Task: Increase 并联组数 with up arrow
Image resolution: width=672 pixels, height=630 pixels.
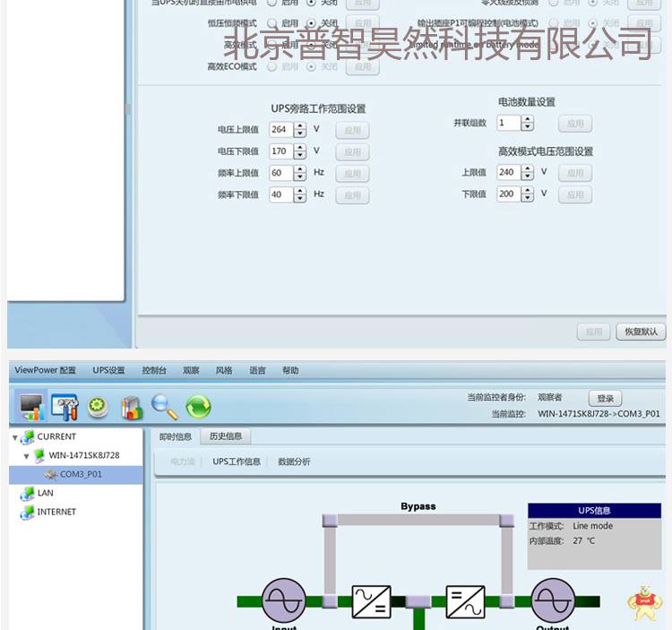Action: [x=528, y=119]
